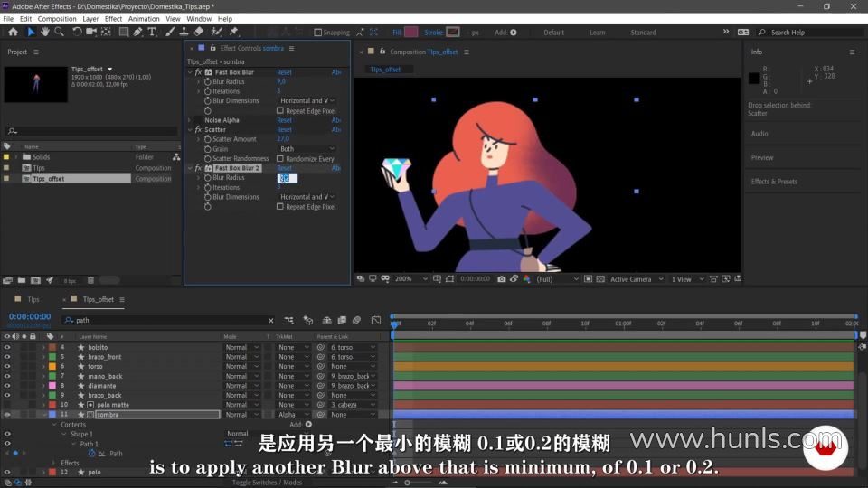Viewport: 868px width, 488px height.
Task: Activate the Zoom magnifier tool
Action: [x=59, y=33]
